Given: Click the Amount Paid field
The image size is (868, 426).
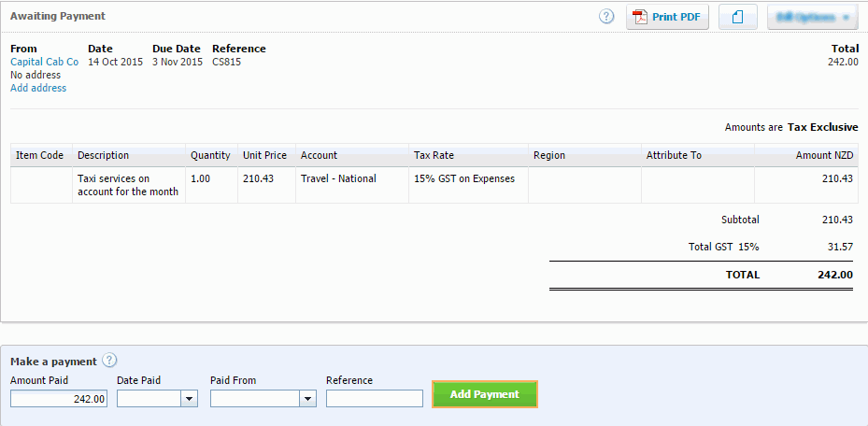Looking at the screenshot, I should [x=60, y=398].
